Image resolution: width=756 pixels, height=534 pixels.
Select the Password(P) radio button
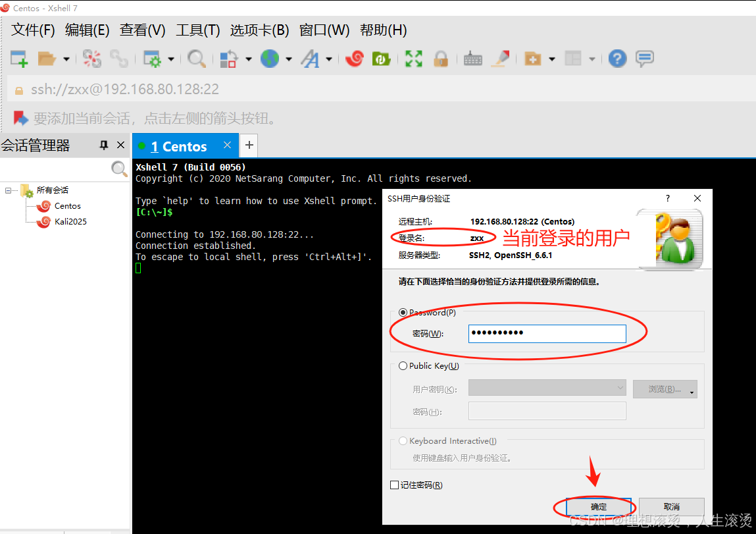click(403, 313)
